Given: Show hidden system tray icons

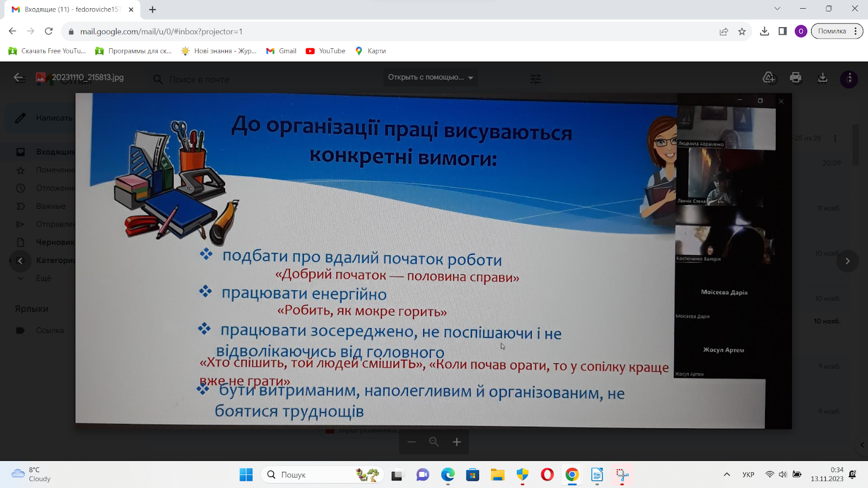Looking at the screenshot, I should (726, 474).
